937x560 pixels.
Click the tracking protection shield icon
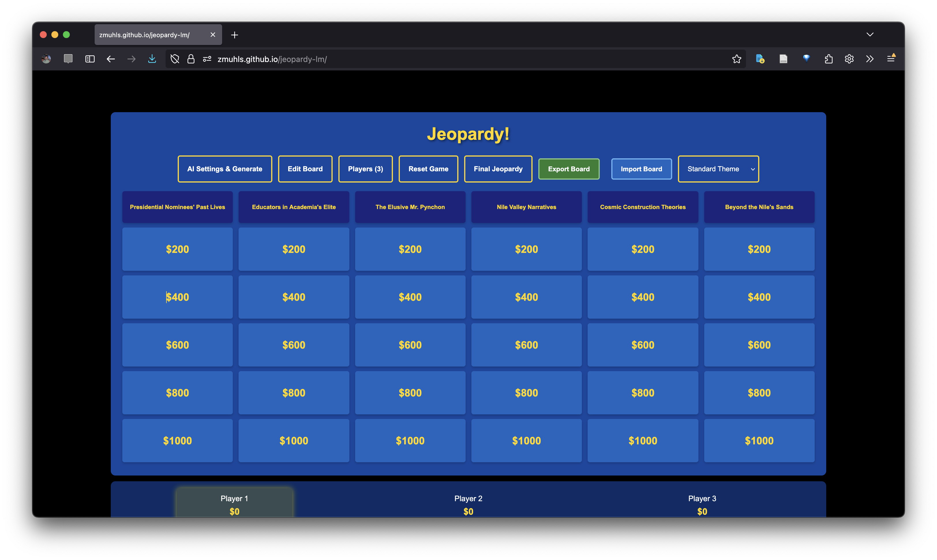(x=175, y=59)
